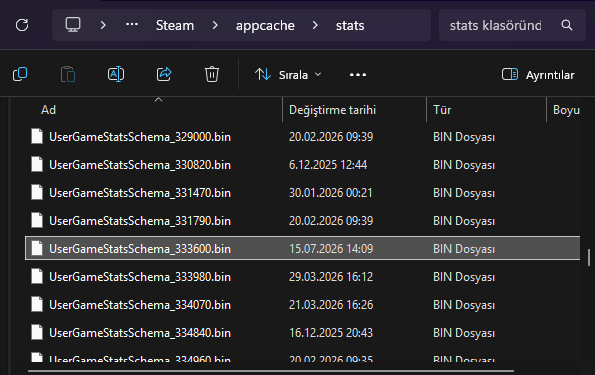
Task: Select UserGameStatsSchema_331470.bin file
Action: point(302,193)
